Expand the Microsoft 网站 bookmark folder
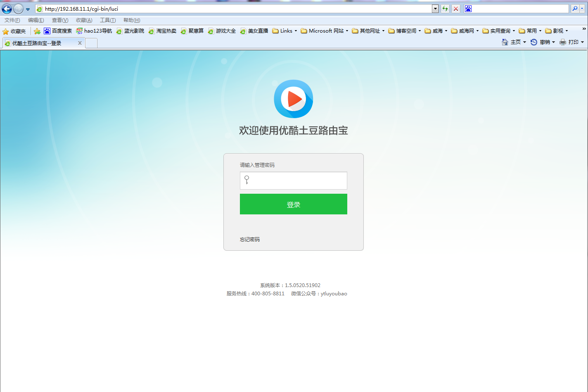Screen dimensions: 588x392 pyautogui.click(x=324, y=31)
